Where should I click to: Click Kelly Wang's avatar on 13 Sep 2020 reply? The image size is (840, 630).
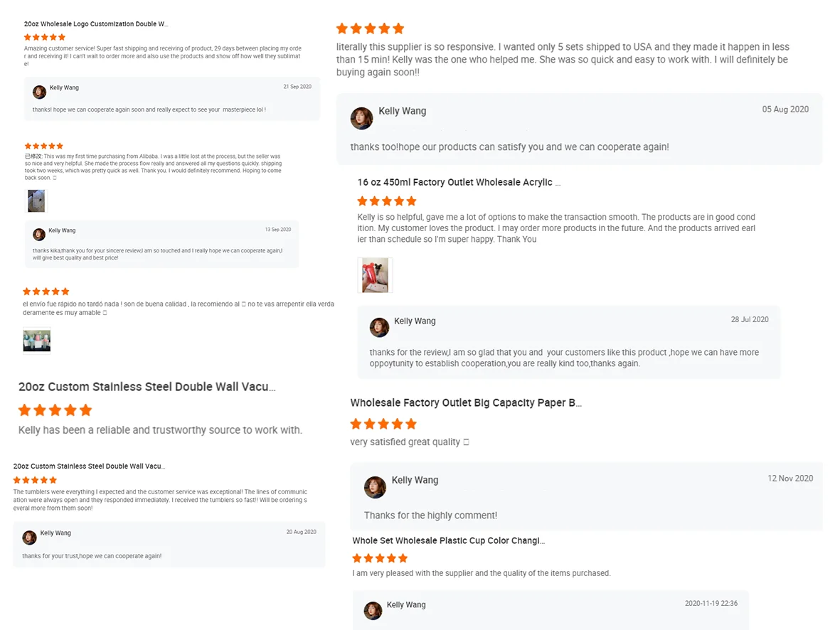click(x=38, y=235)
